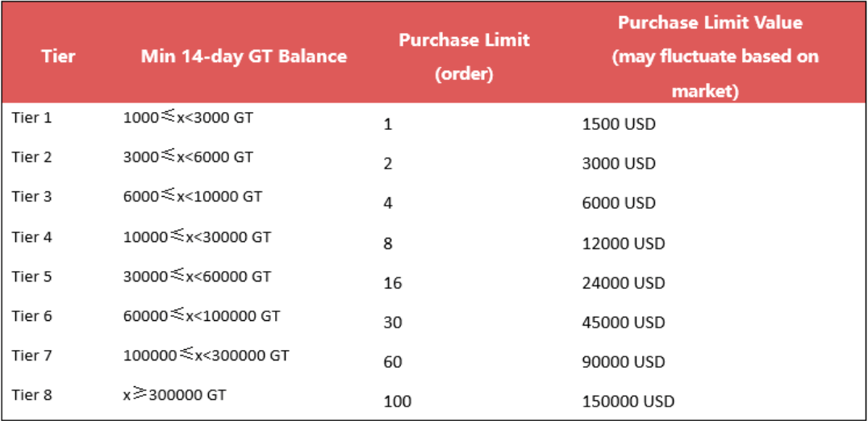Select the Tier 4 row label
The height and width of the screenshot is (421, 868).
click(x=31, y=237)
